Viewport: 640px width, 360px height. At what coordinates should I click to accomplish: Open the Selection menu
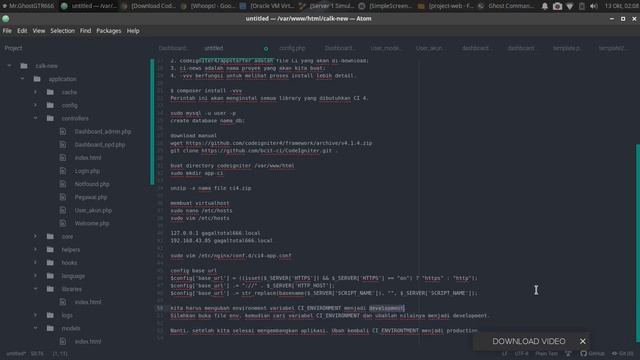62,31
